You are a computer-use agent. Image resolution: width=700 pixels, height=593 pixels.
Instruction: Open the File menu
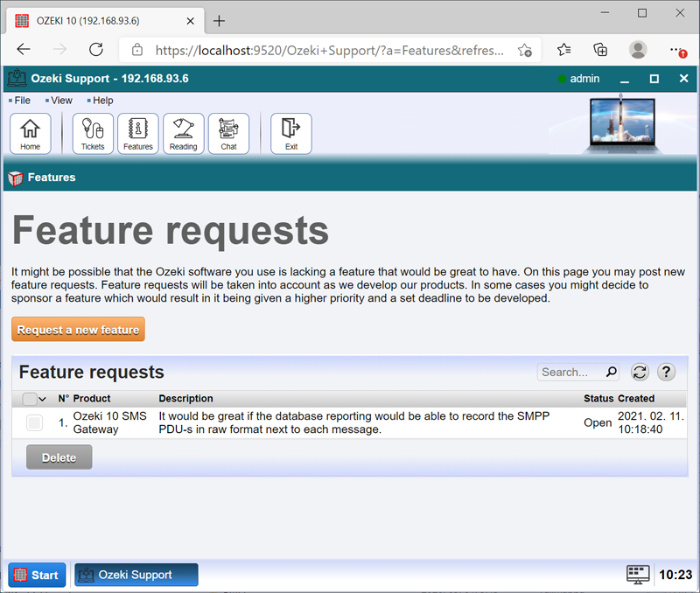[22, 101]
